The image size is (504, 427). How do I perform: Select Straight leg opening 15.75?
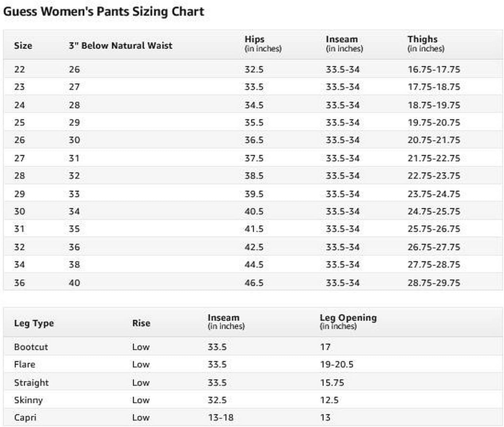pos(332,383)
